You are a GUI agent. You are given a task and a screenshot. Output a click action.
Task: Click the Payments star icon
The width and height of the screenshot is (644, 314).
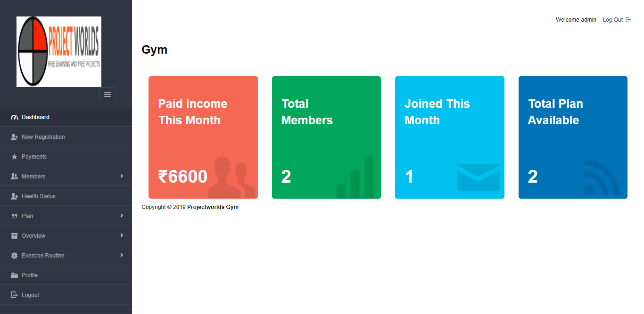14,157
